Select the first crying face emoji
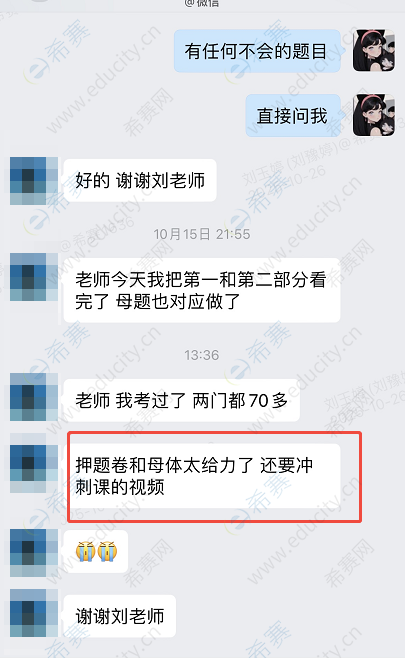This screenshot has height=658, width=409. click(86, 551)
